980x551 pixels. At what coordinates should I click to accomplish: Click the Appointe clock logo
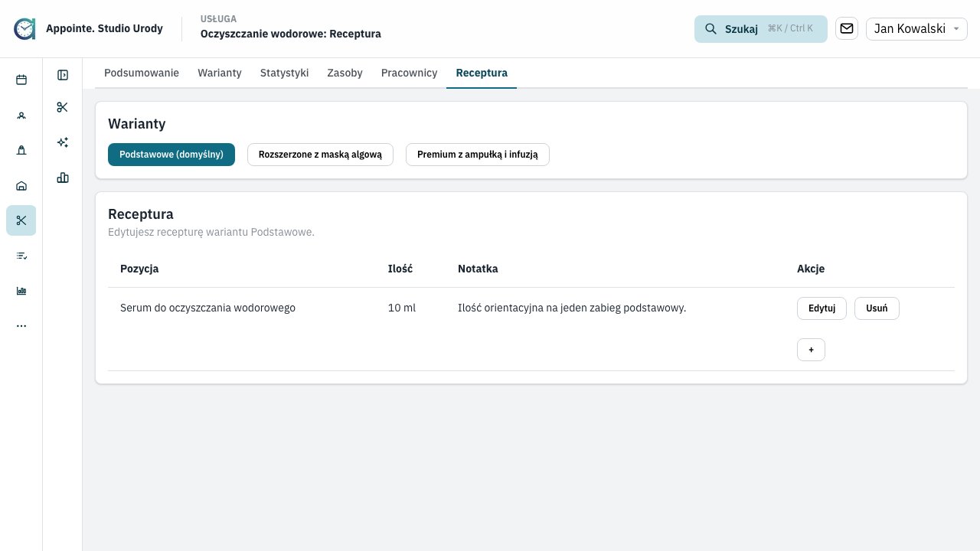24,29
